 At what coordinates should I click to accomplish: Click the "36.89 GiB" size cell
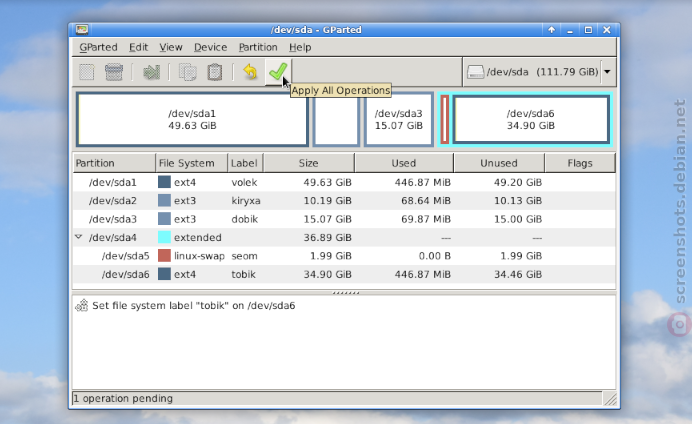(327, 237)
